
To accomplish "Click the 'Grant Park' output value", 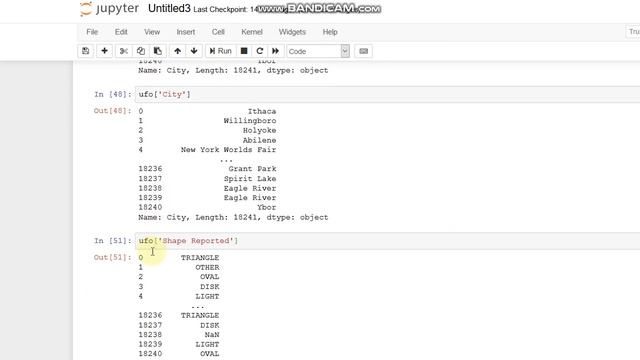I will pyautogui.click(x=253, y=169).
